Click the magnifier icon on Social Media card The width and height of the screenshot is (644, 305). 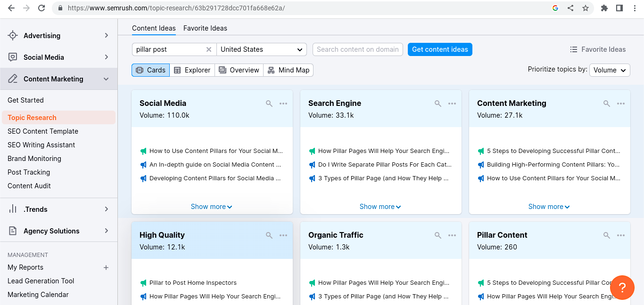click(x=269, y=103)
